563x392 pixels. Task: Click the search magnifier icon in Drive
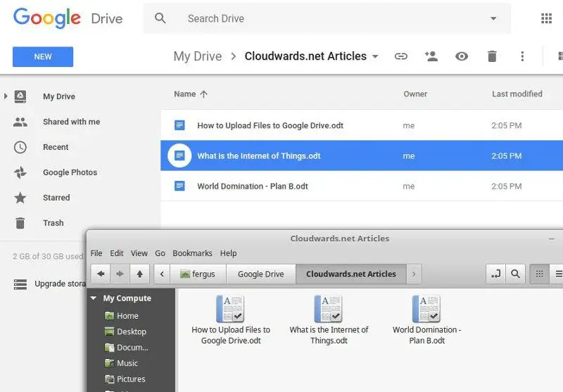coord(160,18)
